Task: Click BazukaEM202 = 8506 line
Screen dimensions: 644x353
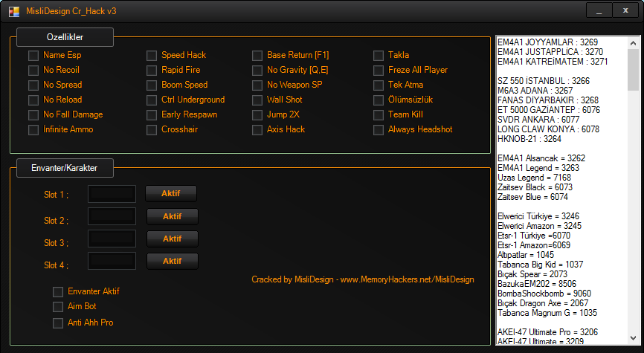Action: (x=537, y=284)
